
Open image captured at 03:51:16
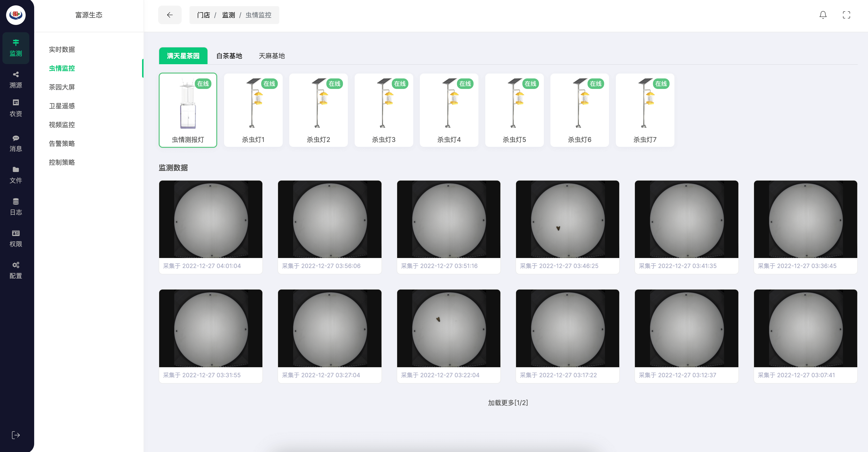[448, 220]
